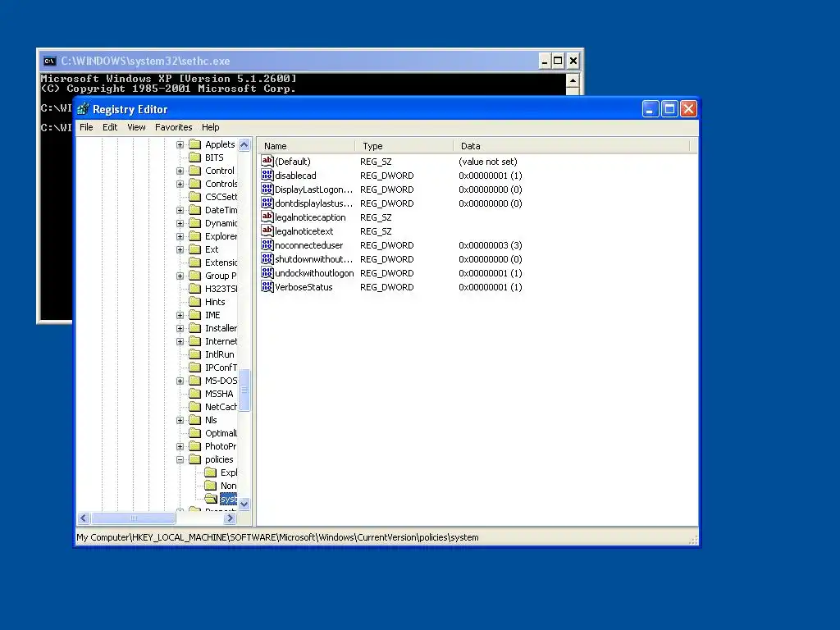Click the Hints folder icon

[x=195, y=302]
